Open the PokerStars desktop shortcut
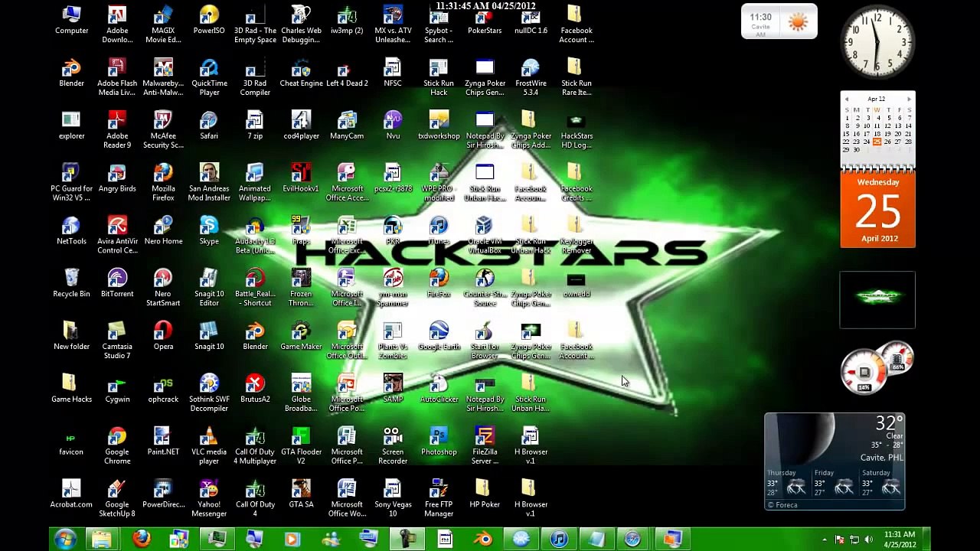Viewport: 980px width, 551px height. [x=485, y=21]
